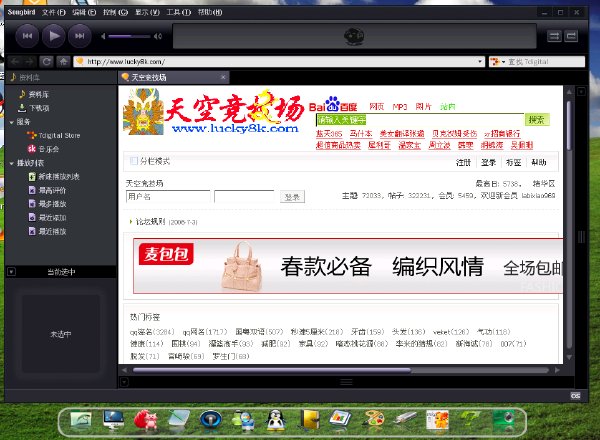Viewport: 600px width, 440px height.
Task: Select the 最近播放 smart playlist
Action: (52, 231)
